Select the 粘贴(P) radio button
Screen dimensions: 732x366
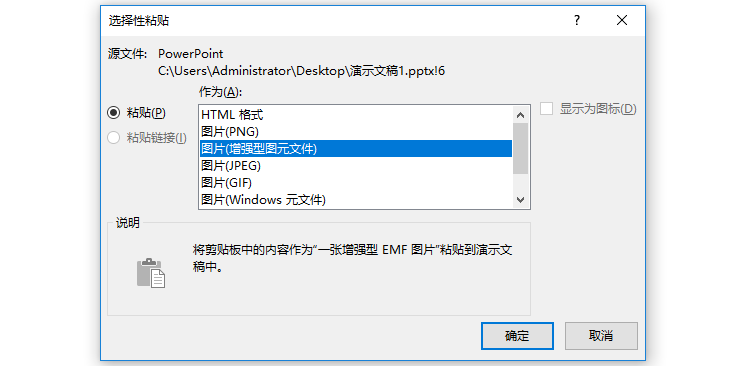113,113
